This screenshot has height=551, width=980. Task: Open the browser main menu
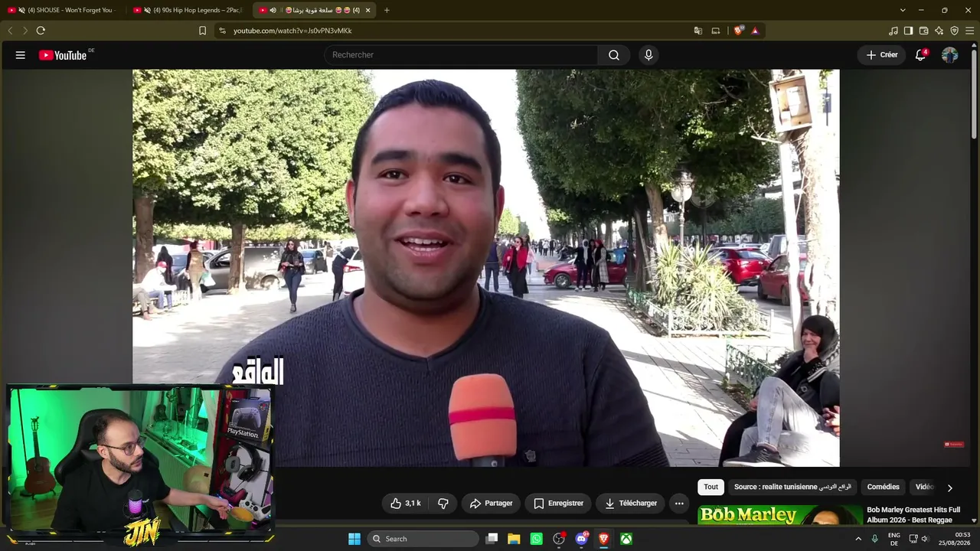pos(969,31)
